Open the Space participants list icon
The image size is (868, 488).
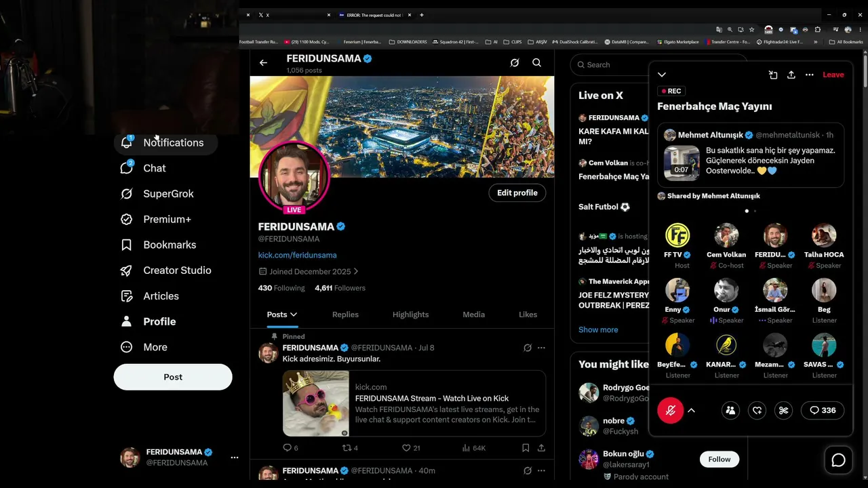click(730, 410)
